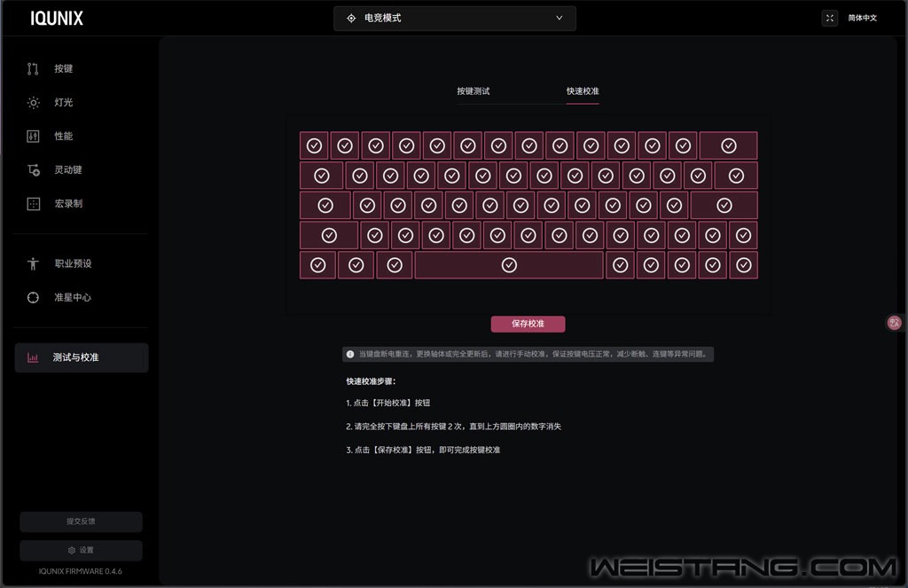Click the spacebar key checkmark

pos(509,265)
